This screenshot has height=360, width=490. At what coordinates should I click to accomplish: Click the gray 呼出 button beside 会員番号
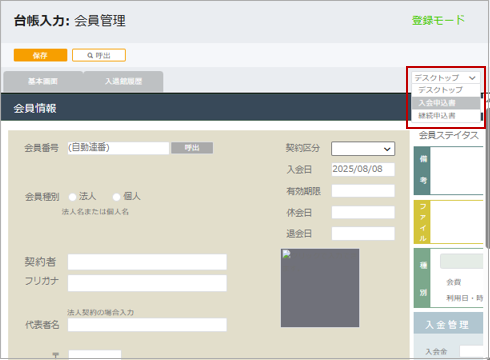192,148
